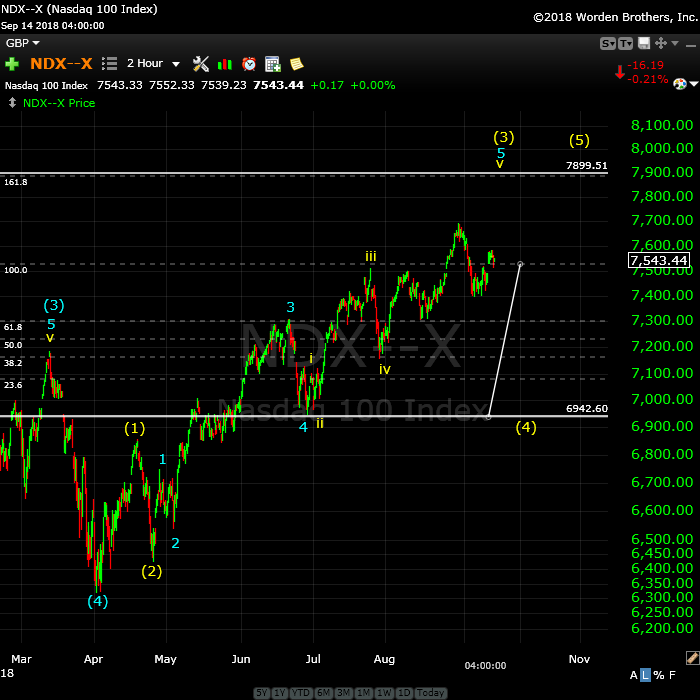Click the yellow (4) wave label near 6942.60
This screenshot has height=700, width=700.
[x=526, y=427]
